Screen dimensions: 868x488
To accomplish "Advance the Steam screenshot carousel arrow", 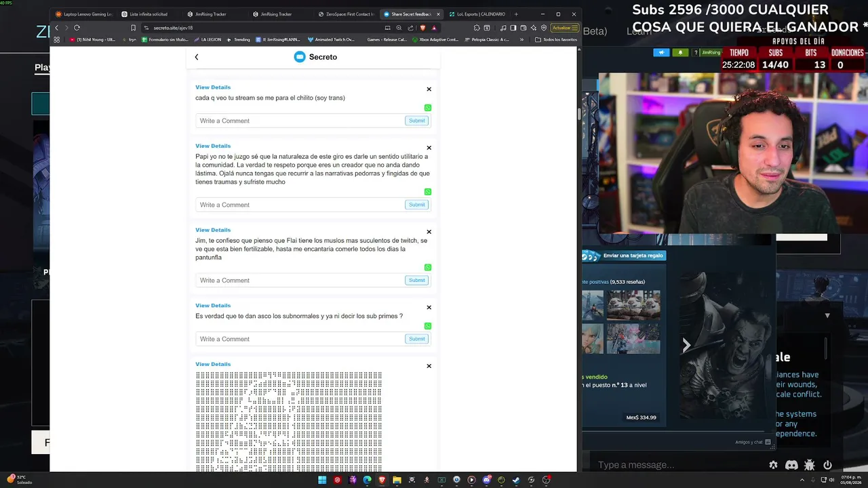I will click(686, 345).
